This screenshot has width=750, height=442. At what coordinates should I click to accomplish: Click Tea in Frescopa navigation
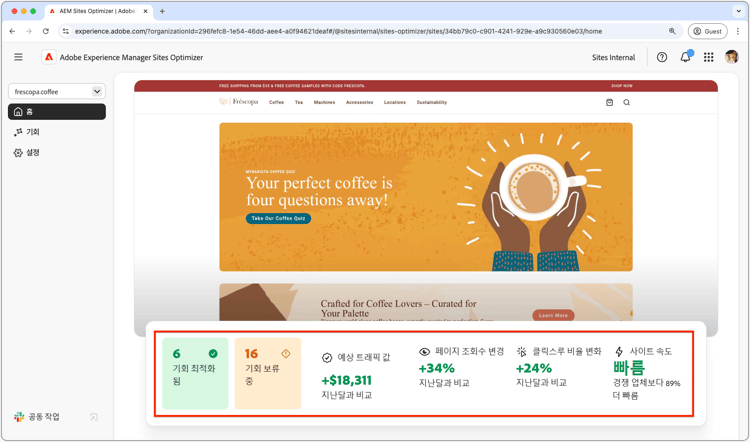point(299,102)
